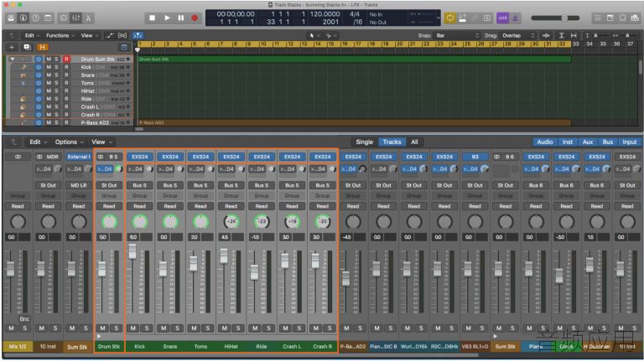This screenshot has height=361, width=644.
Task: Solo the Snare track in track header
Action: point(57,75)
